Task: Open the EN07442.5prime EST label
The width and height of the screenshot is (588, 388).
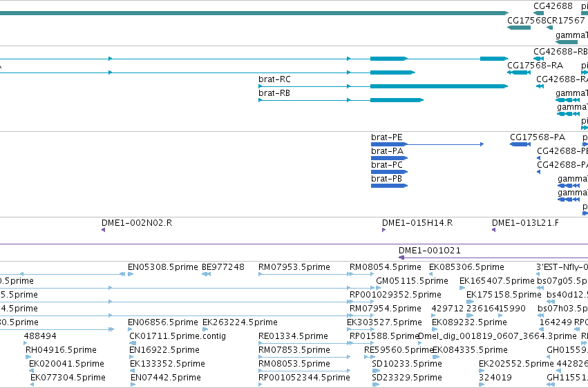Action: click(166, 378)
